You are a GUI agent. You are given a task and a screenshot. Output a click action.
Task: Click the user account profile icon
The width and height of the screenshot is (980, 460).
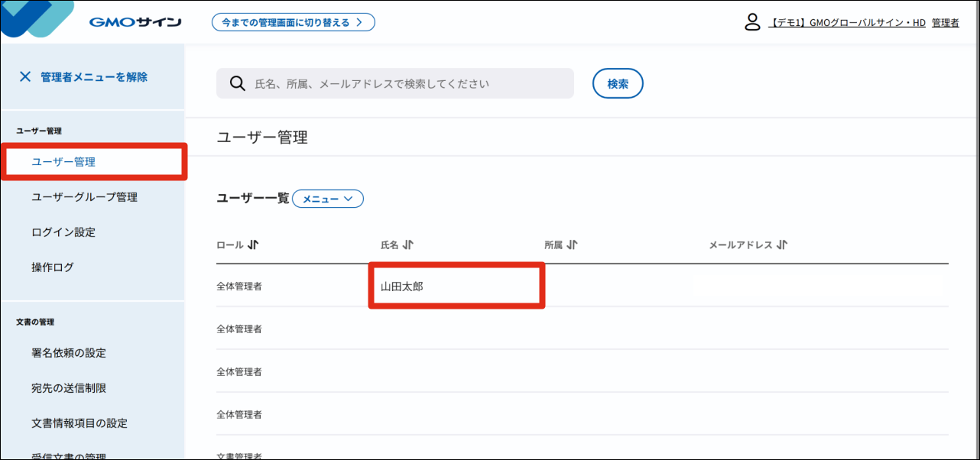[x=752, y=22]
